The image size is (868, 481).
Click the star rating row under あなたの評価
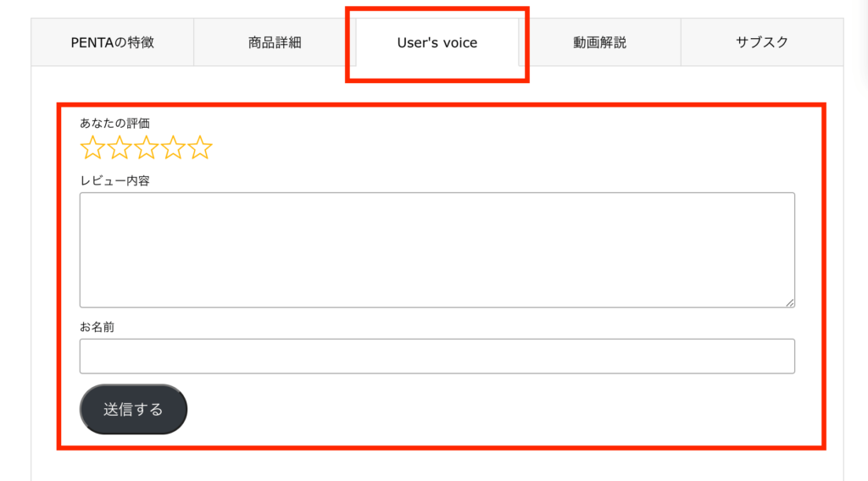click(x=146, y=147)
